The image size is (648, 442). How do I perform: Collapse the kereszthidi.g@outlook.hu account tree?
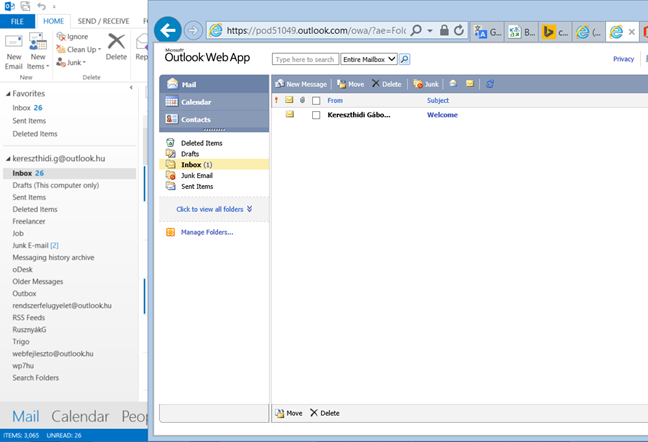tap(8, 159)
